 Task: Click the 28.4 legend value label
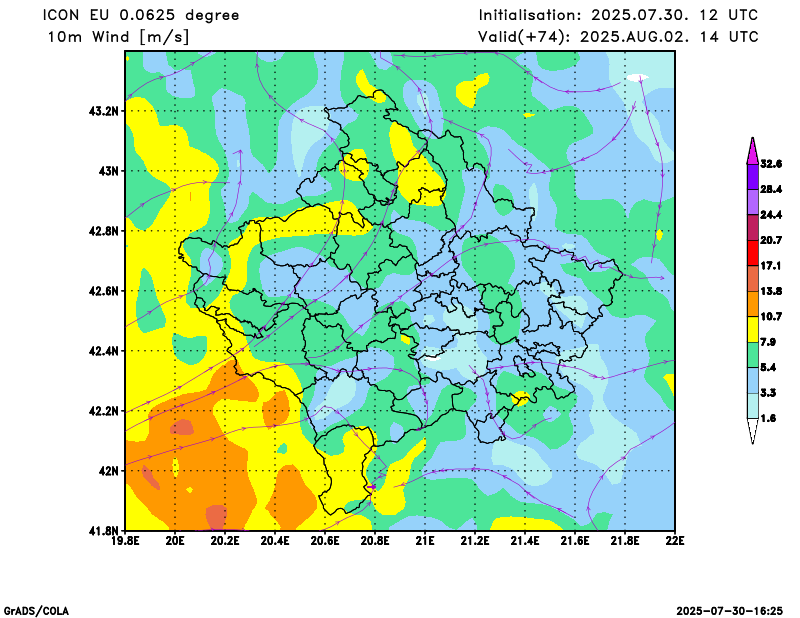coord(771,189)
